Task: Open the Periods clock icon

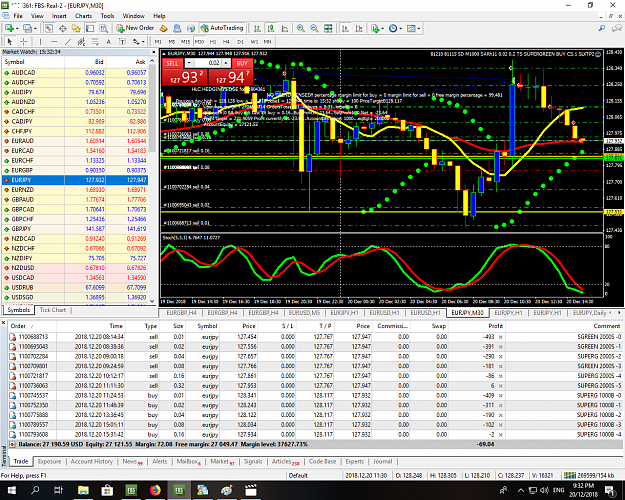Action: [x=393, y=28]
